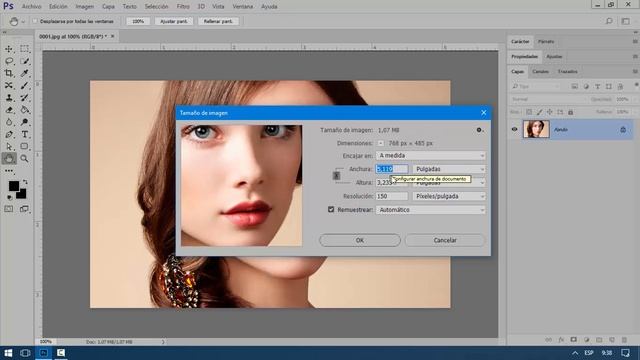This screenshot has width=640, height=360.
Task: Open the Capas panel flyout menu
Action: (x=635, y=71)
